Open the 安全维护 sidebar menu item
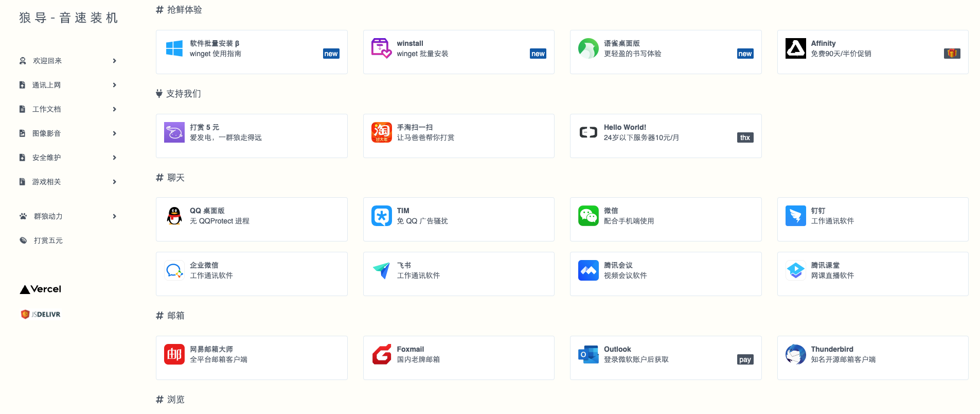The image size is (980, 414). tap(68, 158)
